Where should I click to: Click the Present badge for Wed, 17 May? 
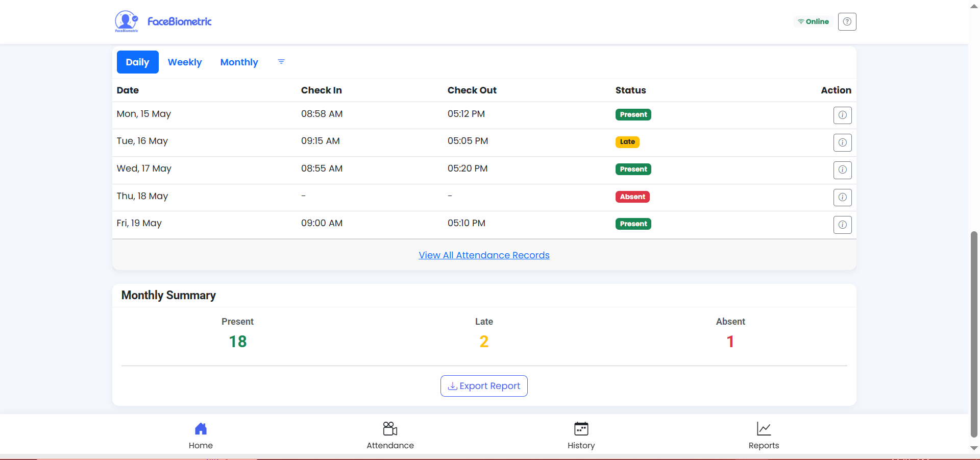click(x=633, y=169)
